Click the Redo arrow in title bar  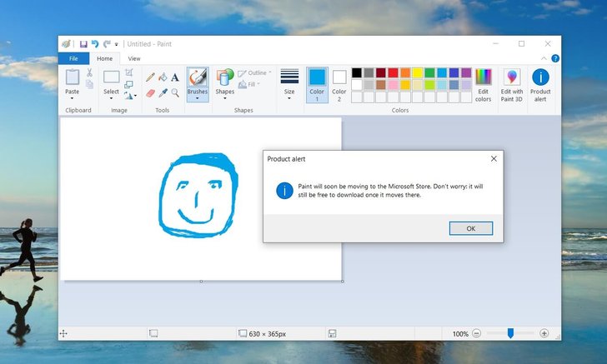tap(107, 44)
